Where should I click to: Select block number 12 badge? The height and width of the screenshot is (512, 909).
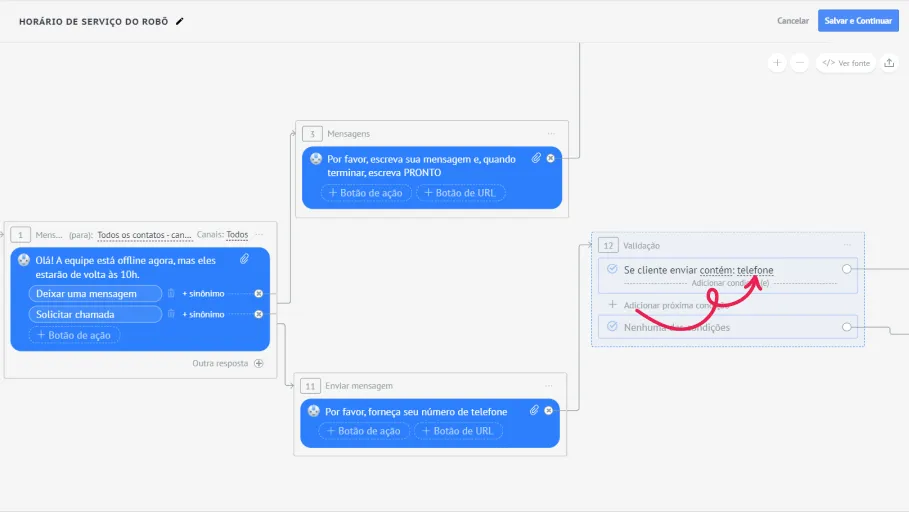[608, 246]
